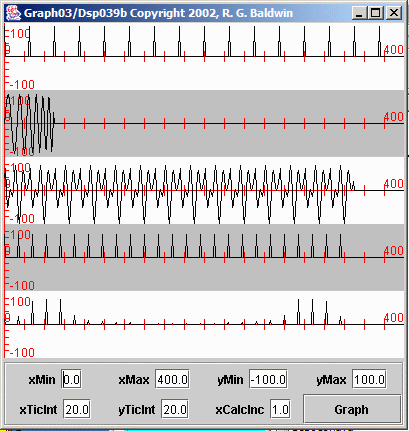409x431 pixels.
Task: Click the xCalcInc value box
Action: pyautogui.click(x=280, y=409)
